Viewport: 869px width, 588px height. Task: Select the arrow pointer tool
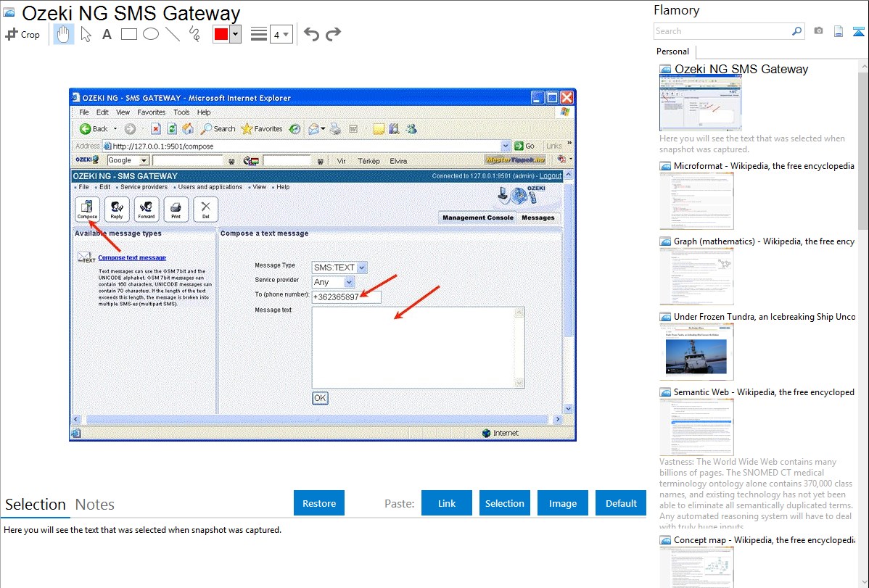pos(86,34)
